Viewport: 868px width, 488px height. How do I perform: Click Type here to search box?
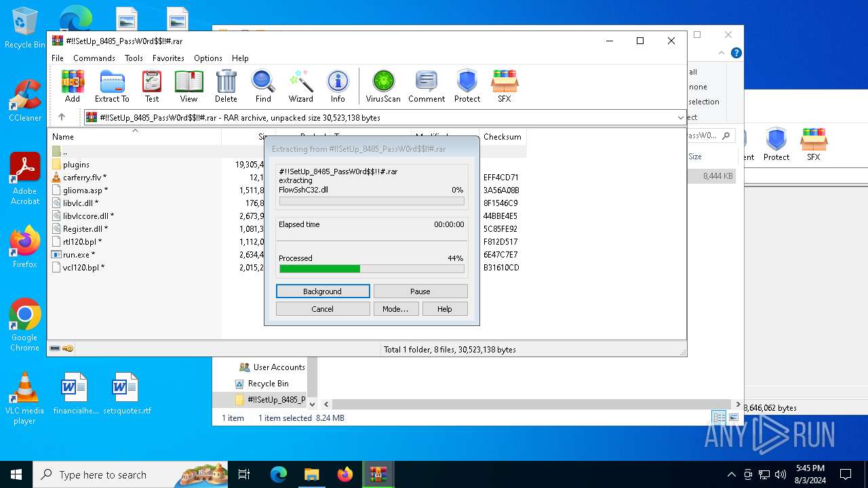130,474
